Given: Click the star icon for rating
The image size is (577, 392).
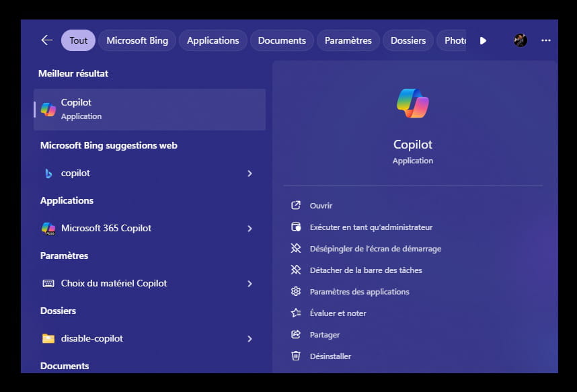Looking at the screenshot, I should [296, 313].
